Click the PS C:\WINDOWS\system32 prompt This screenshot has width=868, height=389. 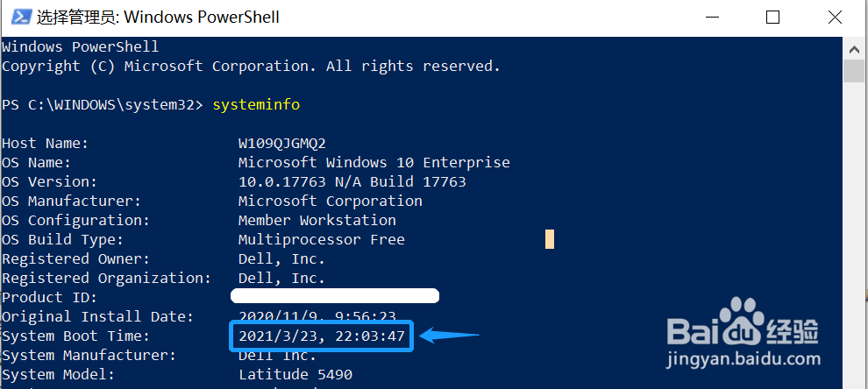click(x=102, y=105)
